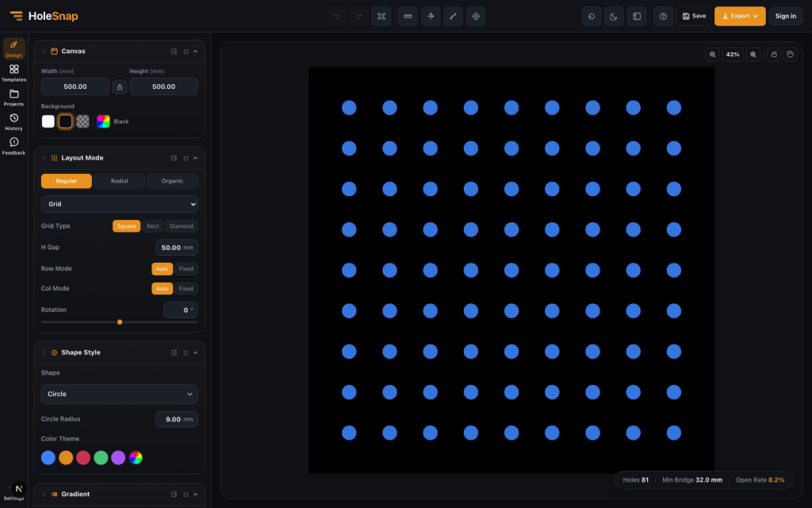Set Row Mode to Auto
This screenshot has height=508, width=812.
click(x=162, y=268)
